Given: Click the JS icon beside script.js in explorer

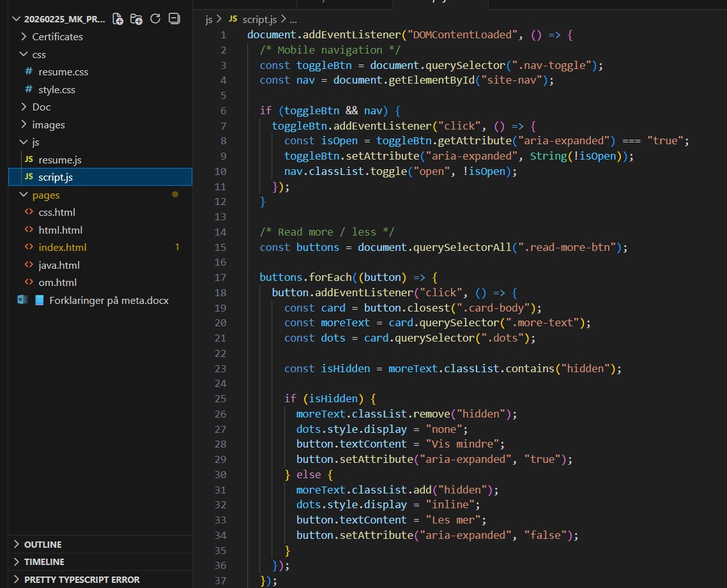Looking at the screenshot, I should click(29, 177).
